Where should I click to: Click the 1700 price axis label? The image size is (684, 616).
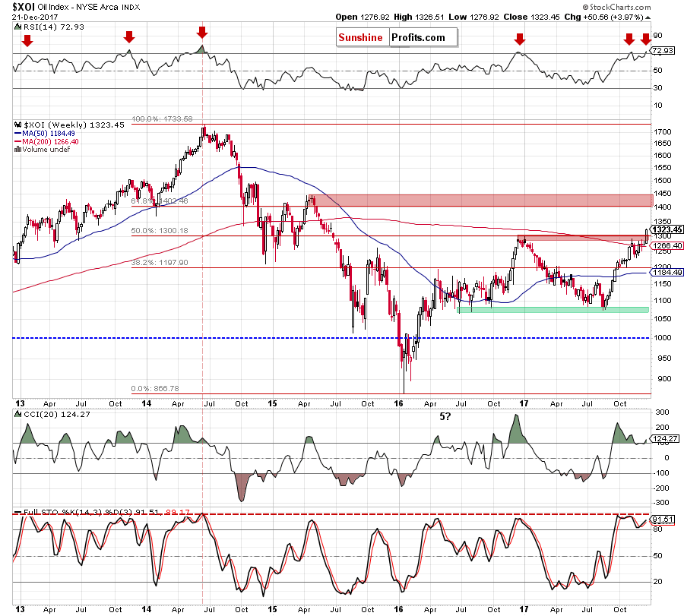coord(663,131)
